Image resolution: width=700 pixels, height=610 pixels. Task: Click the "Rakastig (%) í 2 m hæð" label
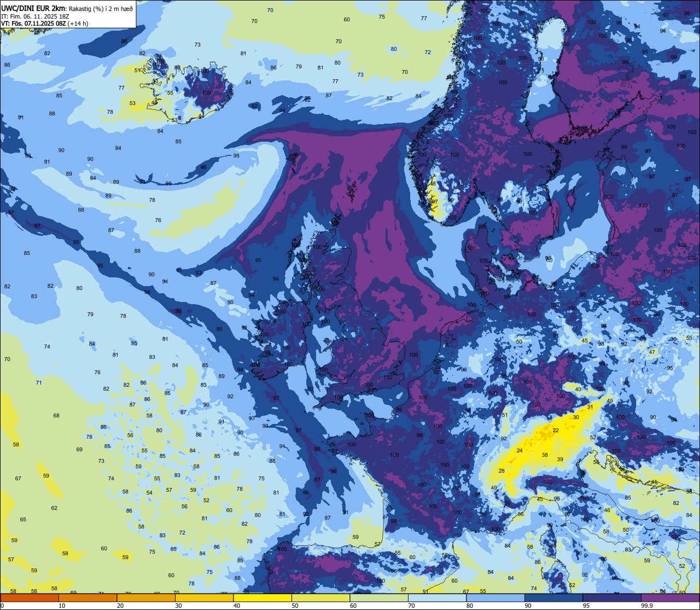pyautogui.click(x=100, y=8)
